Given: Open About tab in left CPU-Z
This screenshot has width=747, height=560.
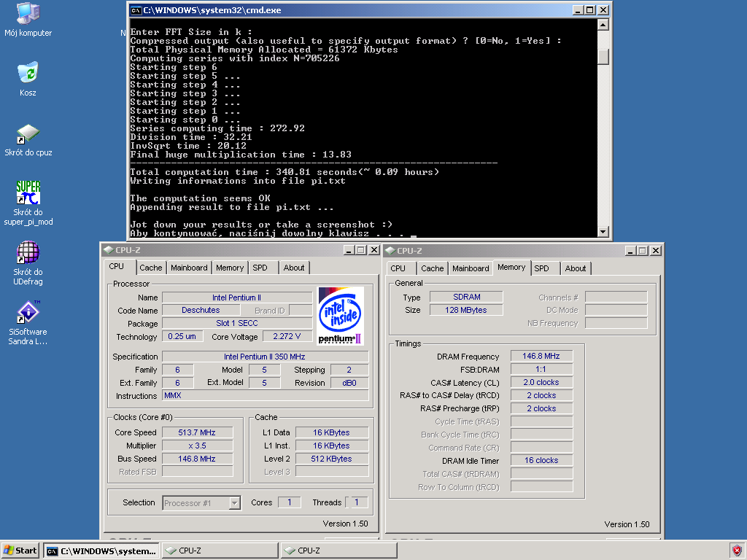Looking at the screenshot, I should click(x=294, y=268).
